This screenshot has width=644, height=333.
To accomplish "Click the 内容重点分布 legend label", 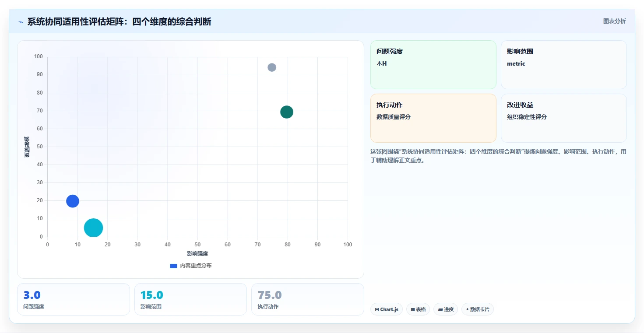I will [196, 266].
